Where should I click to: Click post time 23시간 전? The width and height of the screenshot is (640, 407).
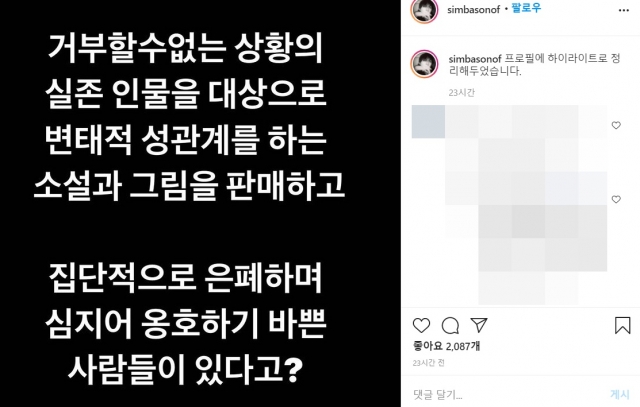(429, 363)
